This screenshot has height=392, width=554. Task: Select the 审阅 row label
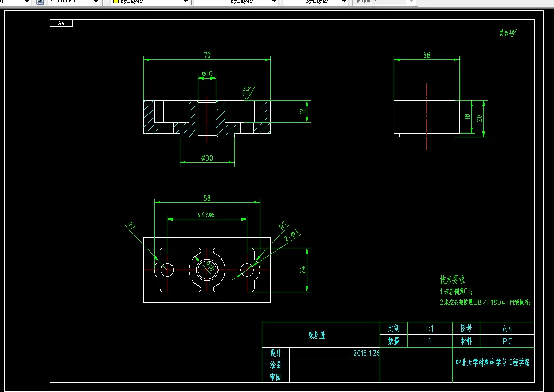pos(276,377)
